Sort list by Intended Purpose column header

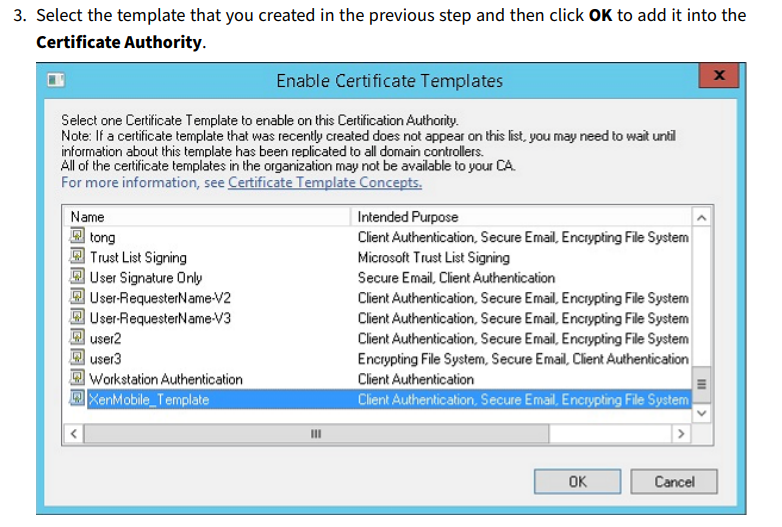tap(522, 217)
